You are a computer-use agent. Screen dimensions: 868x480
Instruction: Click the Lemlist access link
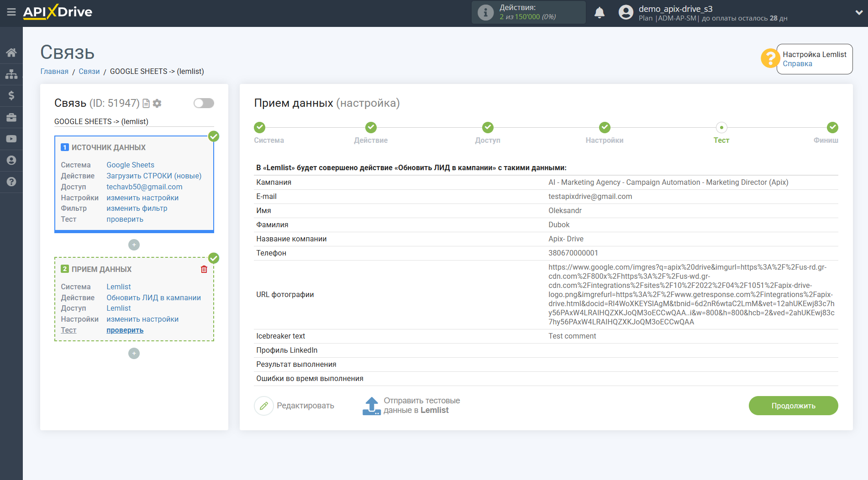(x=119, y=308)
